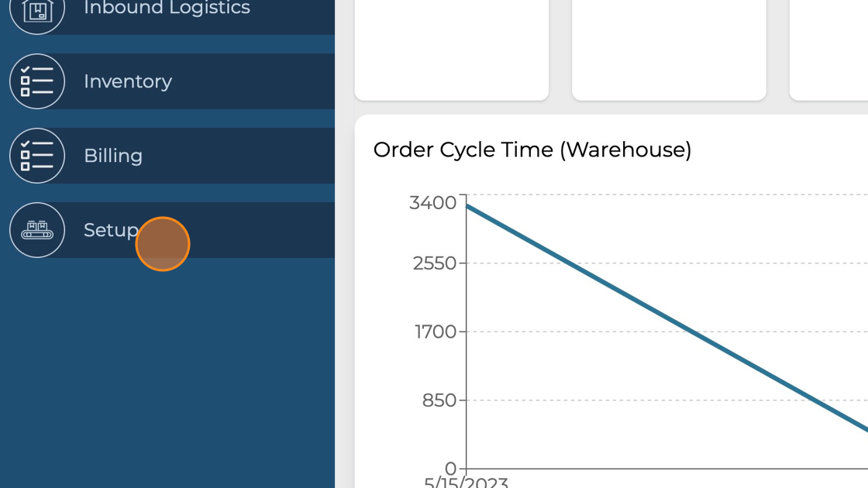This screenshot has height=488, width=868.
Task: Select the 2550 y-axis label
Action: point(435,263)
